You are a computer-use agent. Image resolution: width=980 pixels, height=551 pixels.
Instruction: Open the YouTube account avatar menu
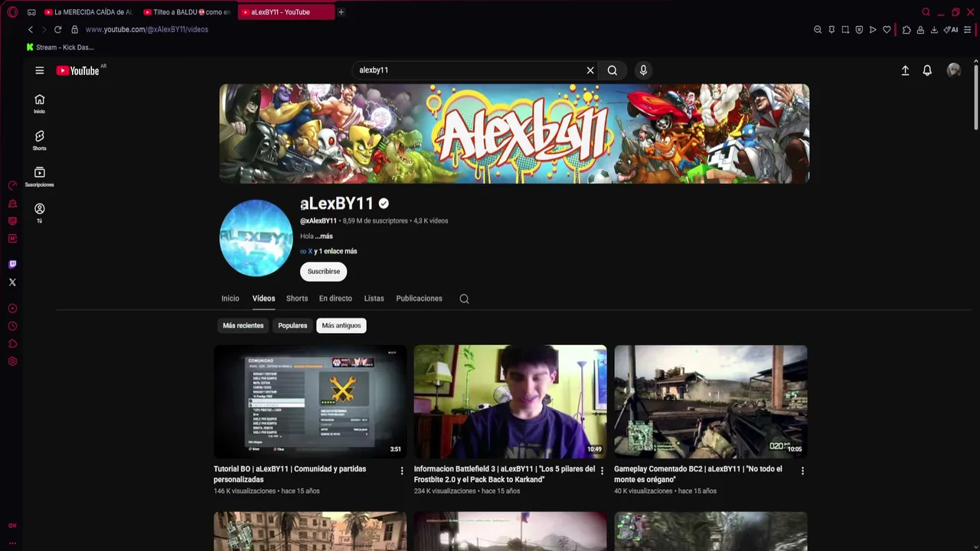[953, 70]
